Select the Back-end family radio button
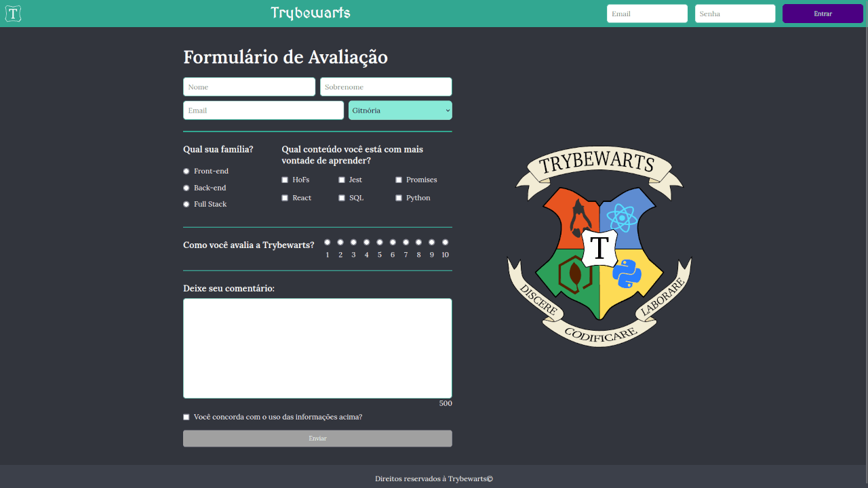This screenshot has width=868, height=488. (x=186, y=188)
